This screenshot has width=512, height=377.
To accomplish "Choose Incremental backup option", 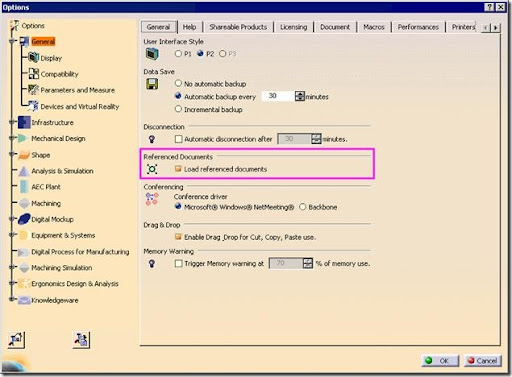I will (x=178, y=109).
